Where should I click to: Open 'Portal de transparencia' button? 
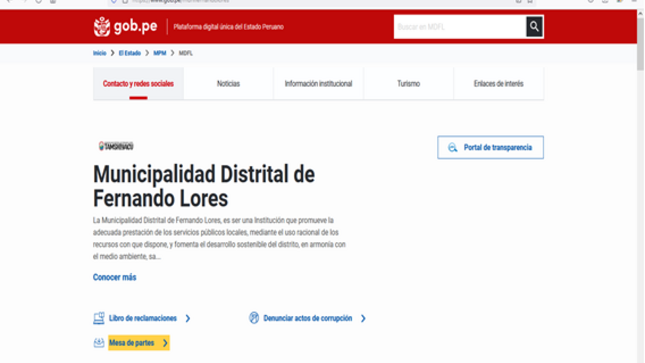coord(490,147)
